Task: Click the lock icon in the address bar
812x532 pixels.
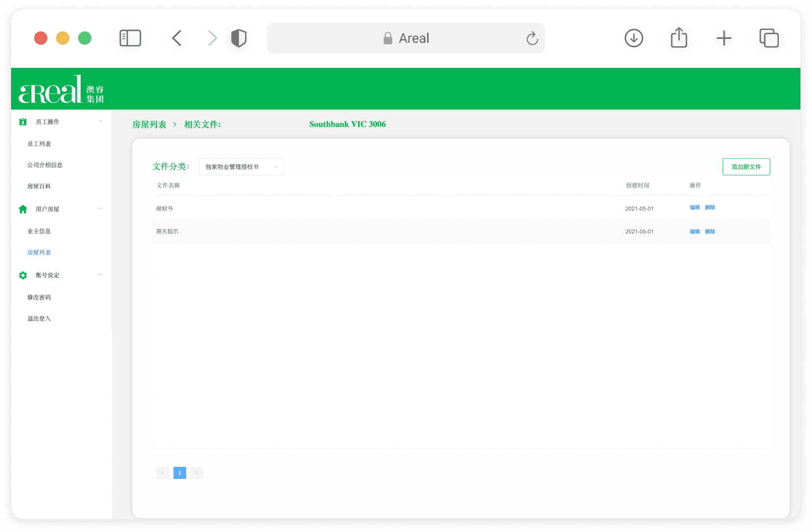Action: tap(388, 38)
